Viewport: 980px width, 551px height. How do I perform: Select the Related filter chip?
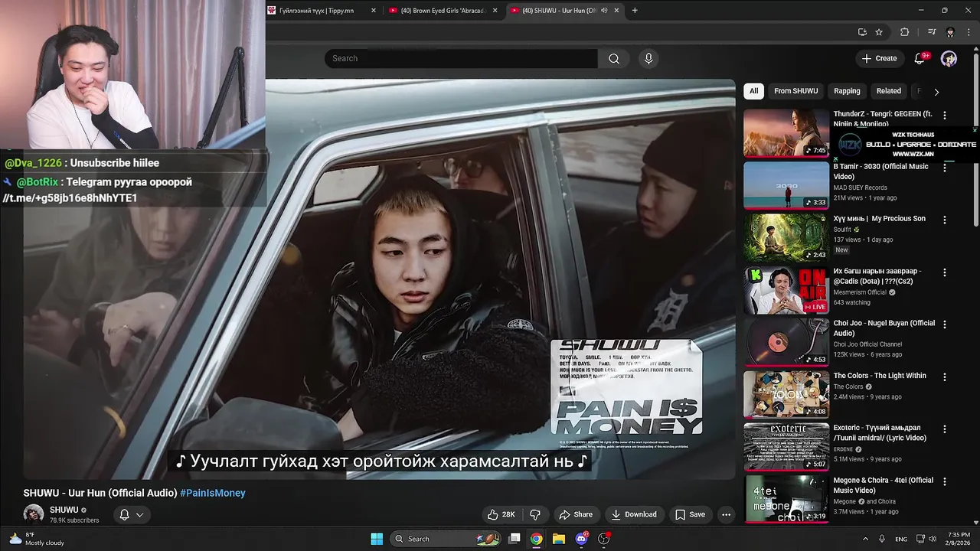(x=888, y=91)
